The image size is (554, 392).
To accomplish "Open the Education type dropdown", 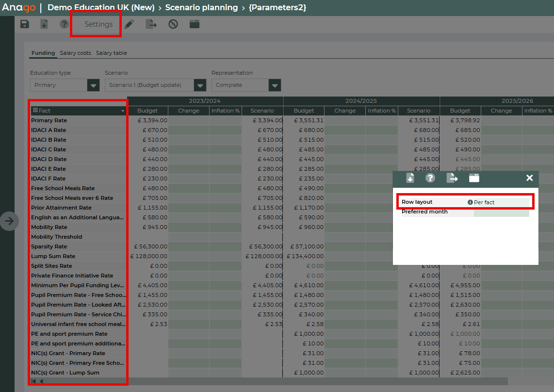I will [x=93, y=85].
